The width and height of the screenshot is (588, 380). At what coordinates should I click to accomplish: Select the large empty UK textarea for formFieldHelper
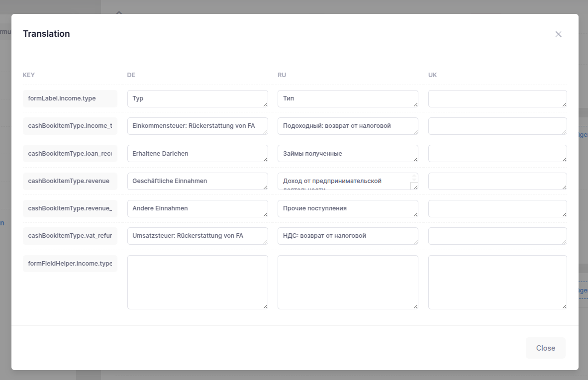[x=497, y=282]
